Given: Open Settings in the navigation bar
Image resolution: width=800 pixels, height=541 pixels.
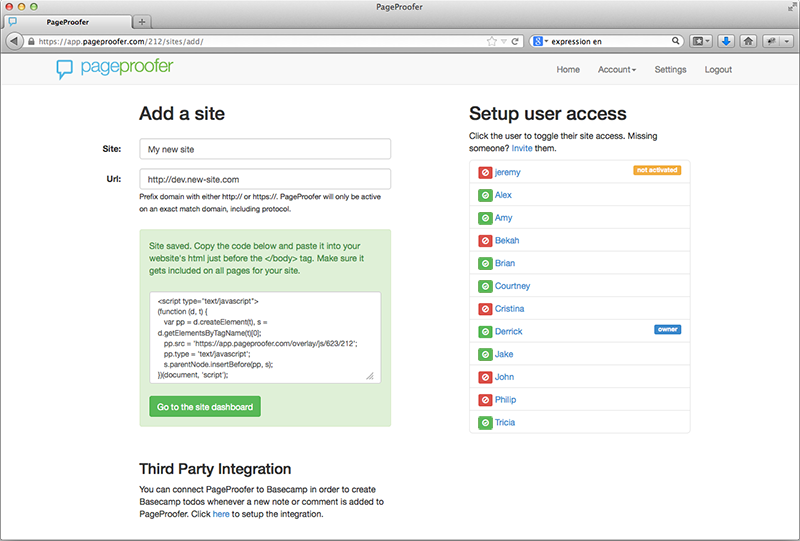Looking at the screenshot, I should coord(670,70).
